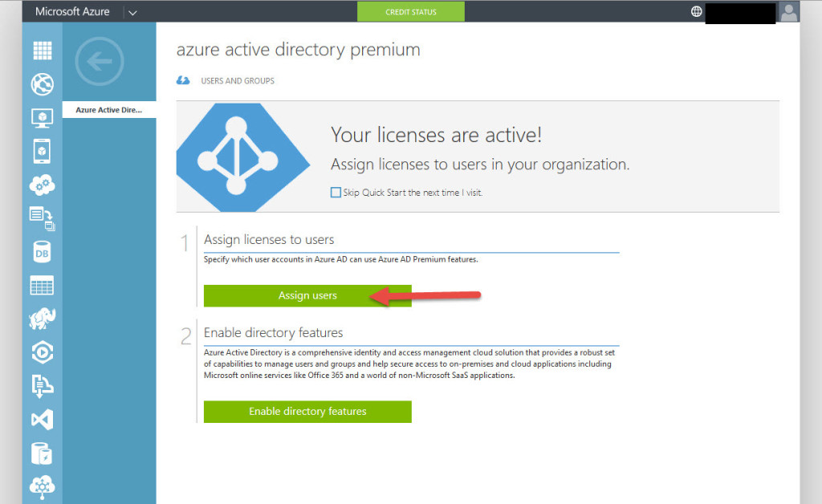Open Storage table icon in sidebar

tap(42, 286)
